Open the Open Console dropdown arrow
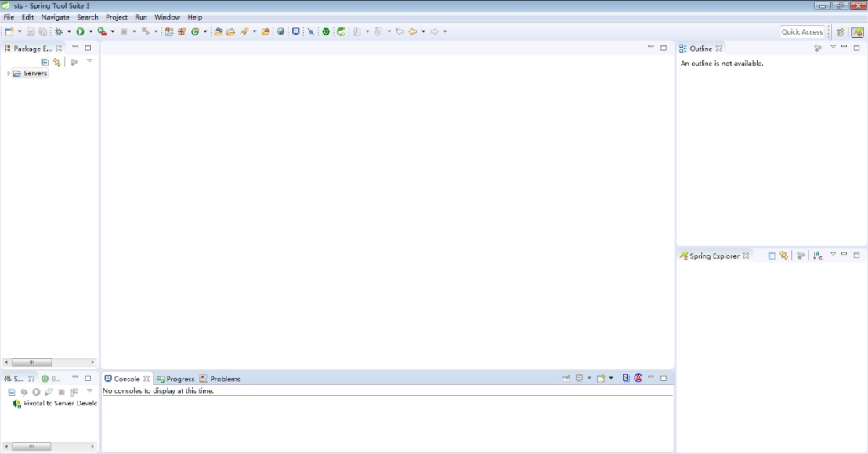The height and width of the screenshot is (454, 868). (x=611, y=378)
